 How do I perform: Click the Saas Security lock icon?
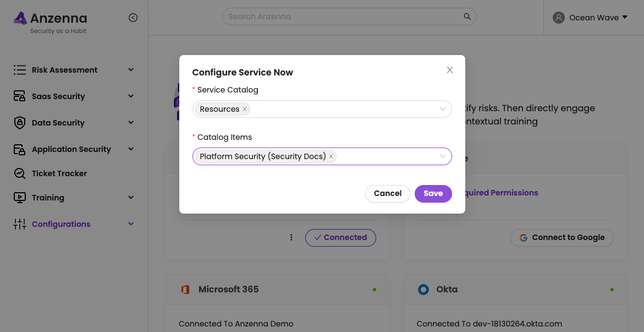point(20,96)
